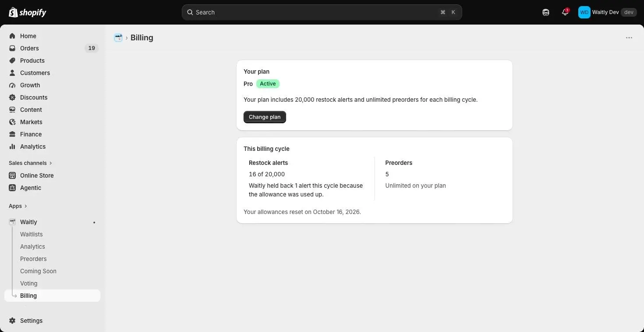This screenshot has width=644, height=332.
Task: Click the WD account avatar
Action: [x=584, y=12]
